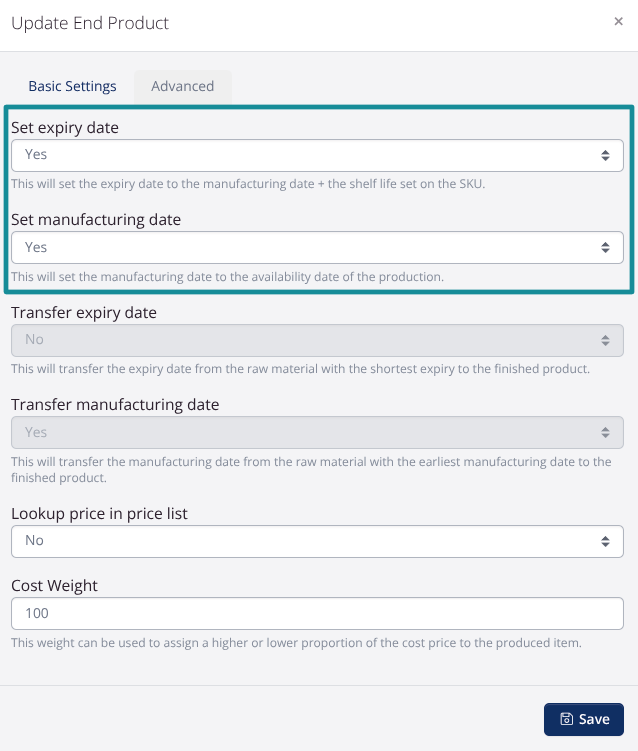The image size is (638, 751).
Task: Click the Lookup price in price list label
Action: [x=99, y=513]
